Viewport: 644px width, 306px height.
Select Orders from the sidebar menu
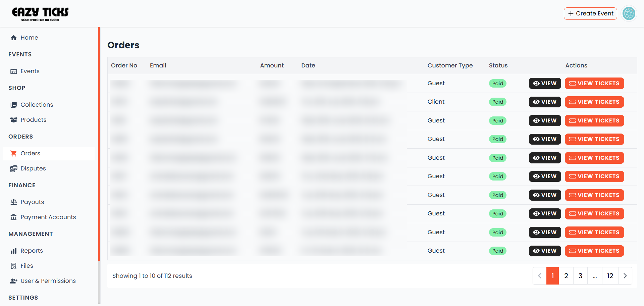pos(31,153)
